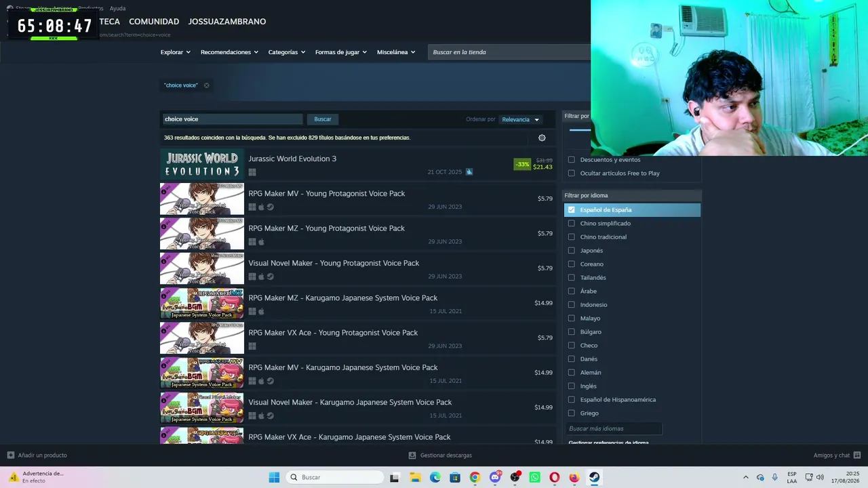Click the network tray icon
Viewport: 868px width, 488px height.
coord(809,477)
